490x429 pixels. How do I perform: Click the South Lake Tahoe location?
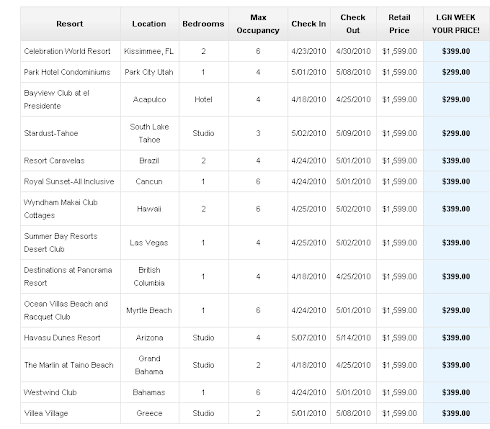tap(149, 133)
